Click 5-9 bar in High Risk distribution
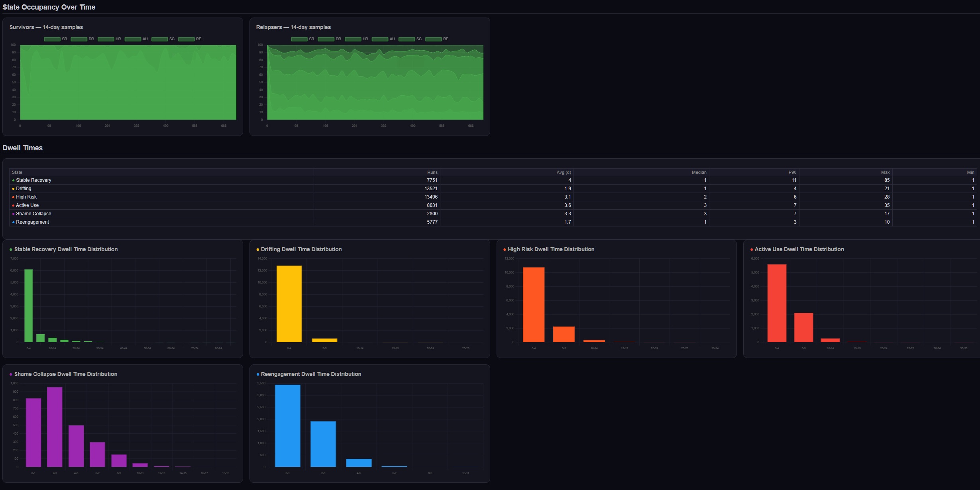The height and width of the screenshot is (490, 980). 564,335
